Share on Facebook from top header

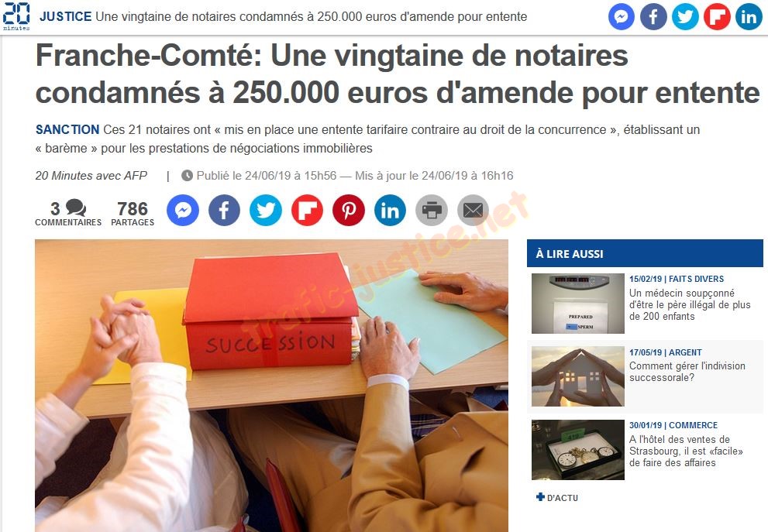(653, 16)
